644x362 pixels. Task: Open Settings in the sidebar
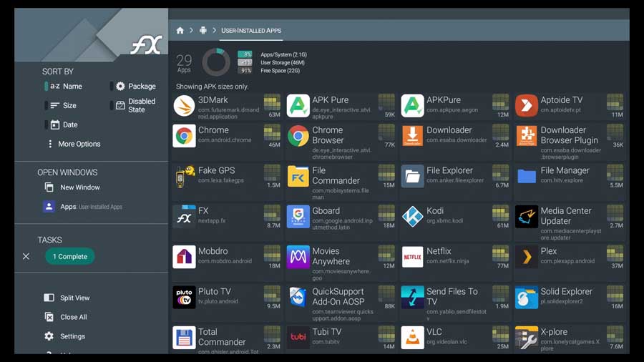65,336
